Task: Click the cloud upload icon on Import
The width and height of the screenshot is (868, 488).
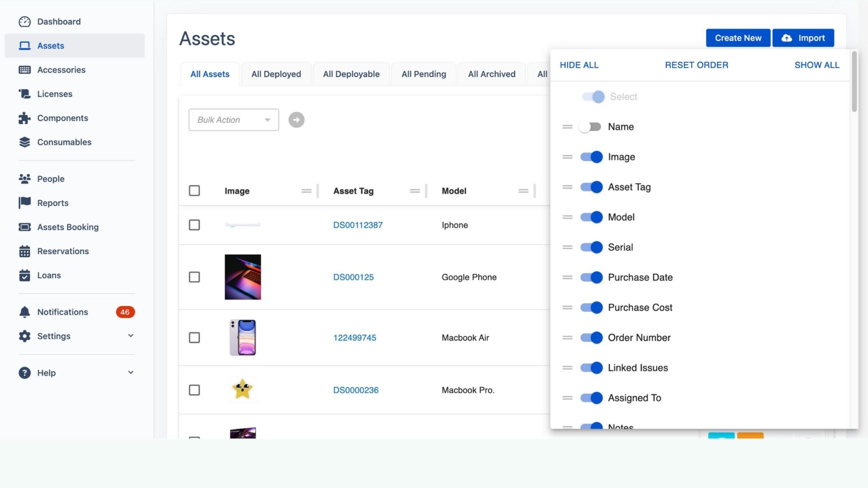Action: click(787, 38)
